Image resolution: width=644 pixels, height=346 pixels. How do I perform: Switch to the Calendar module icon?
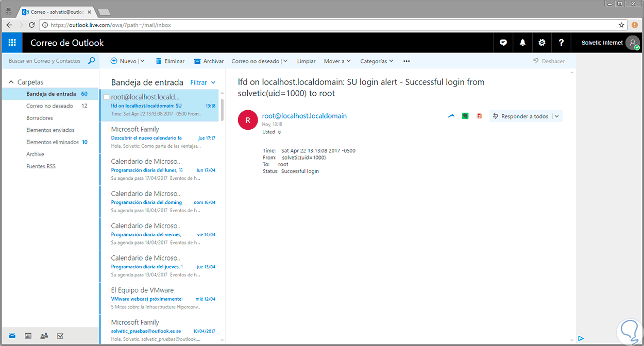28,336
